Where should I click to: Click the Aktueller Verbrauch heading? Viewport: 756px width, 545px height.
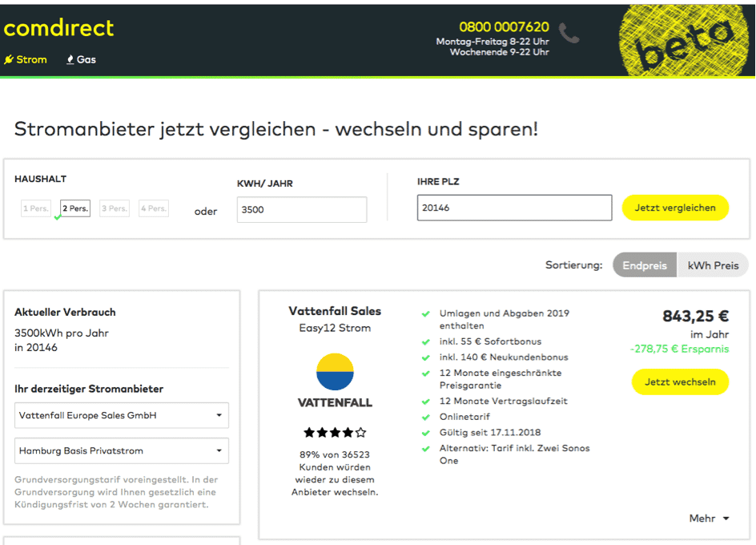(x=65, y=312)
